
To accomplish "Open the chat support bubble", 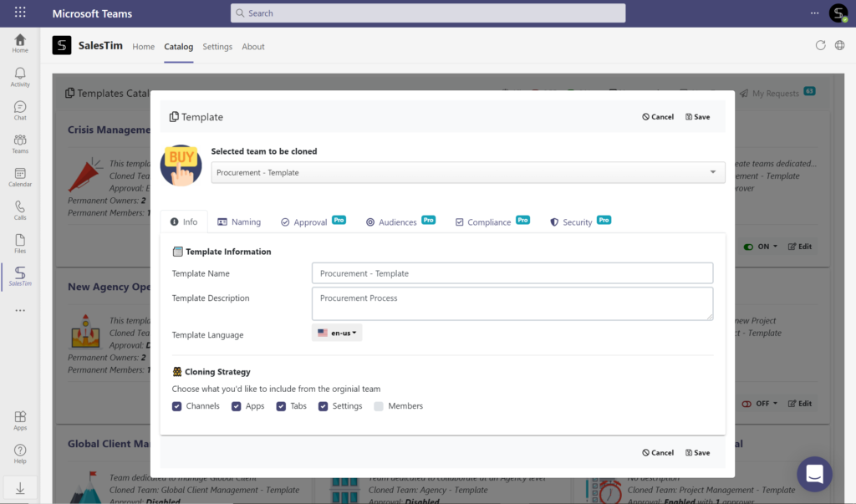I will (x=814, y=474).
